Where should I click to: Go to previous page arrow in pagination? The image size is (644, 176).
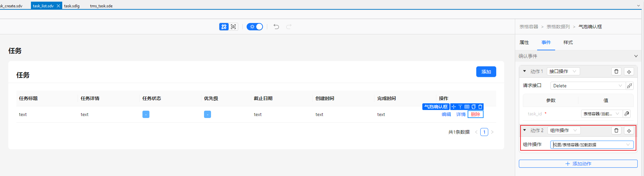tap(476, 132)
